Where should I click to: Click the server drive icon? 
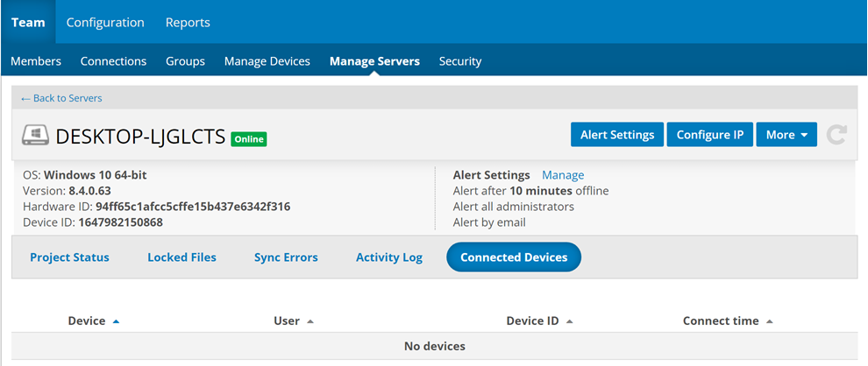[35, 136]
